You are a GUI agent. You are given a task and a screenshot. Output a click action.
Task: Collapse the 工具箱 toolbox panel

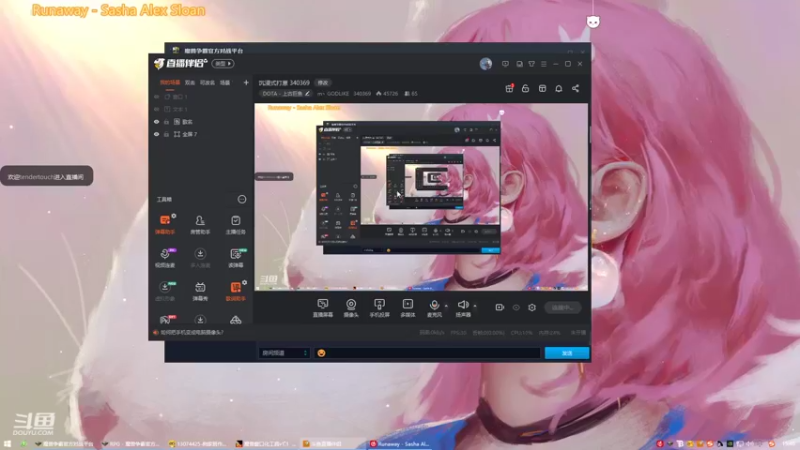tap(242, 199)
